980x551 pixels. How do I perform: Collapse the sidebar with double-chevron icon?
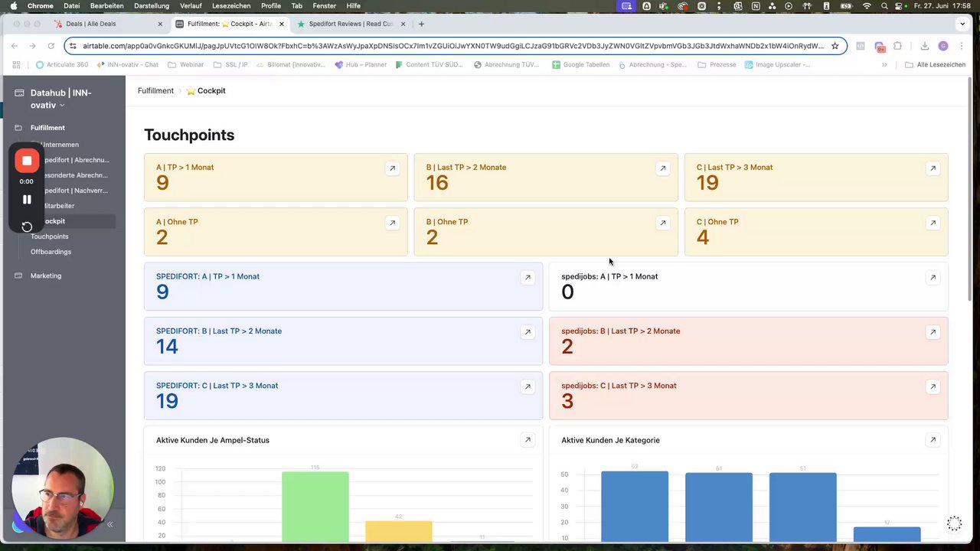[x=109, y=524]
